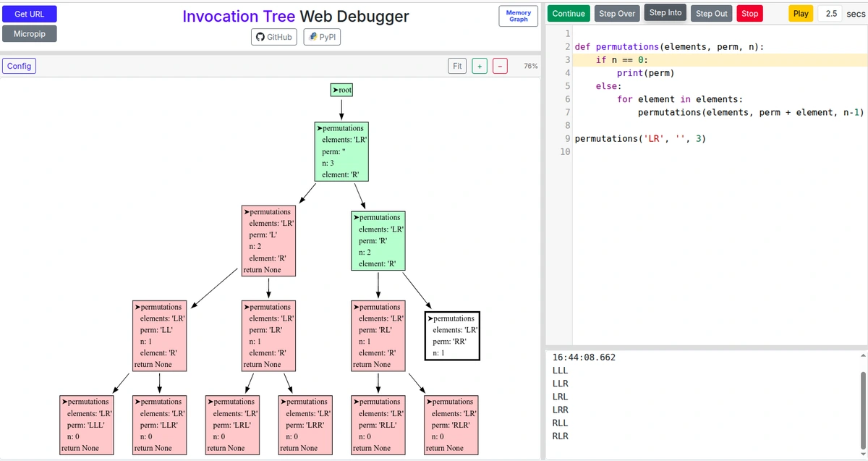The image size is (868, 461).
Task: Expand the Config panel
Action: 19,66
